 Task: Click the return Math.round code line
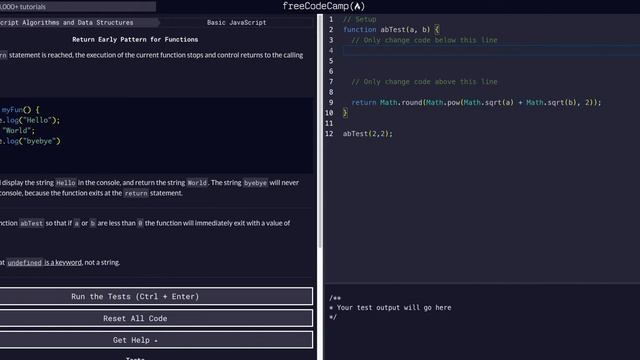[x=476, y=102]
